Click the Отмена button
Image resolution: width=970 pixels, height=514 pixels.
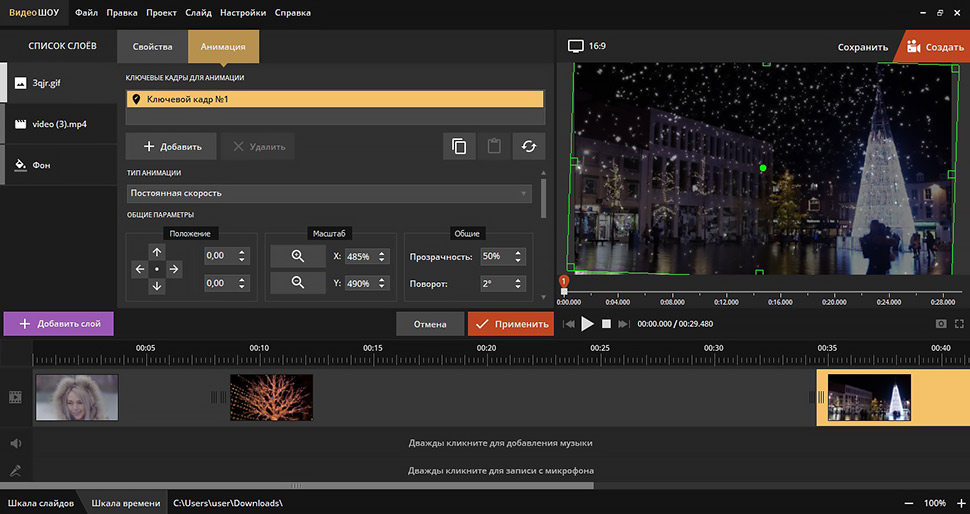[430, 323]
